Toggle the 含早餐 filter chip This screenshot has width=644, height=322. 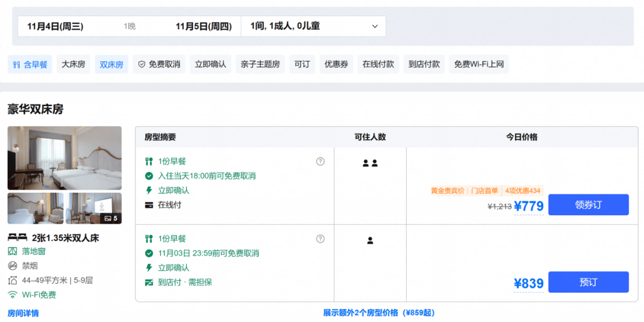[30, 64]
